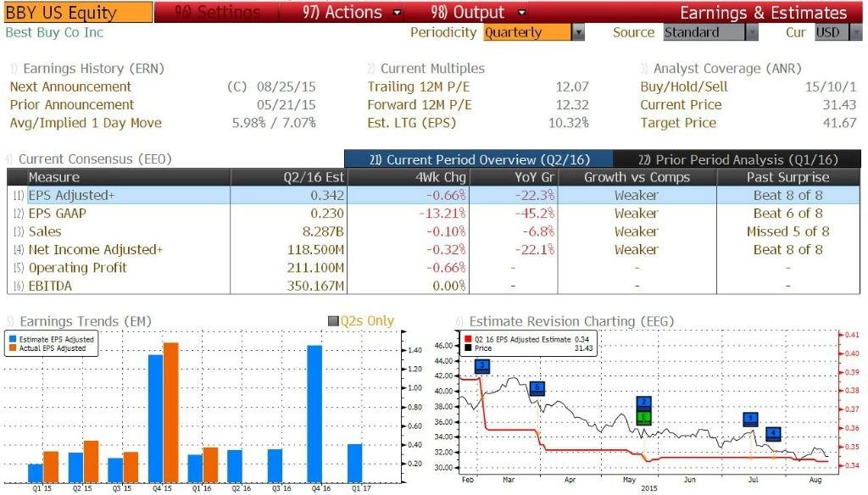868x495 pixels.
Task: Select the Operating Profit row
Action: click(x=433, y=268)
